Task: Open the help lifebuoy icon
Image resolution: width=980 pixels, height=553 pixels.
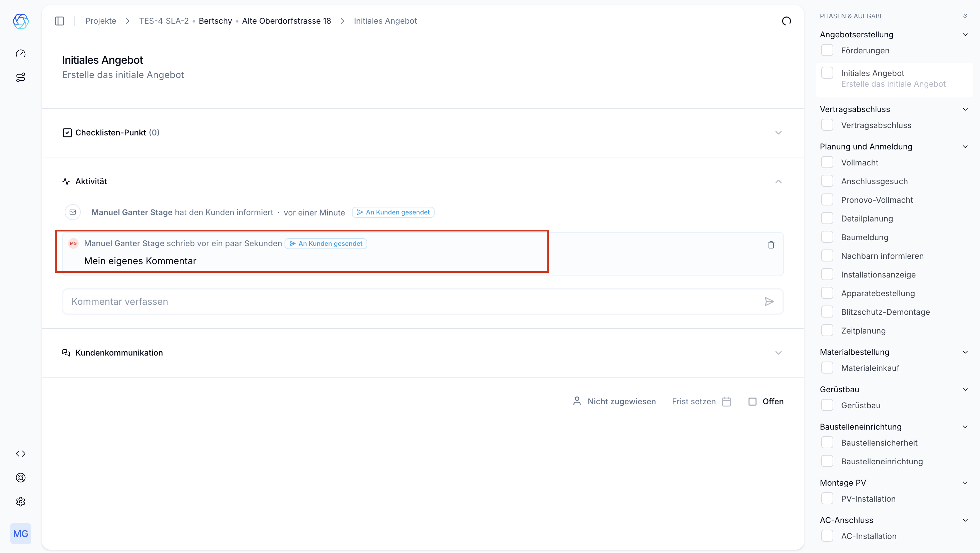Action: [x=21, y=478]
